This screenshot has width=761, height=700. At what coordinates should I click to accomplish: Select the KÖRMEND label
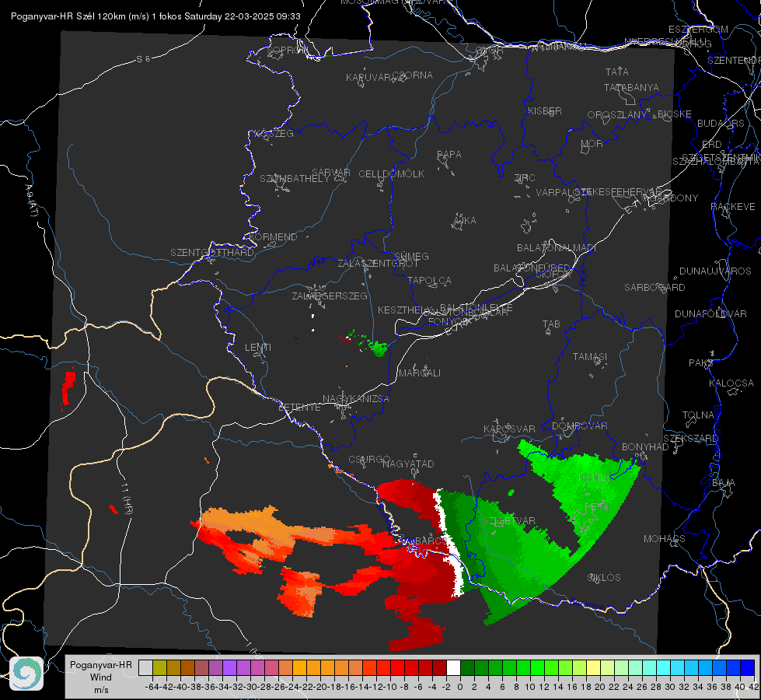(x=273, y=236)
